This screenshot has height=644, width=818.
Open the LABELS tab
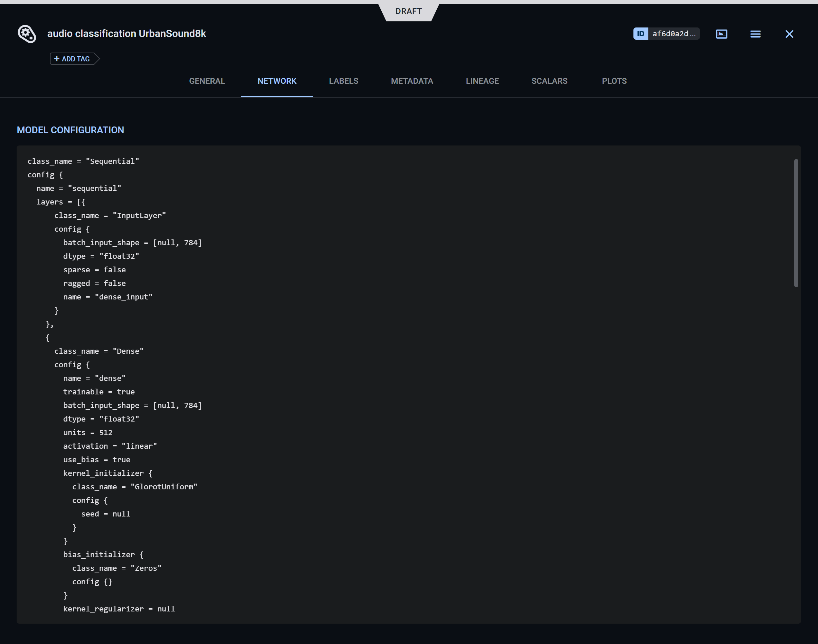coord(344,81)
